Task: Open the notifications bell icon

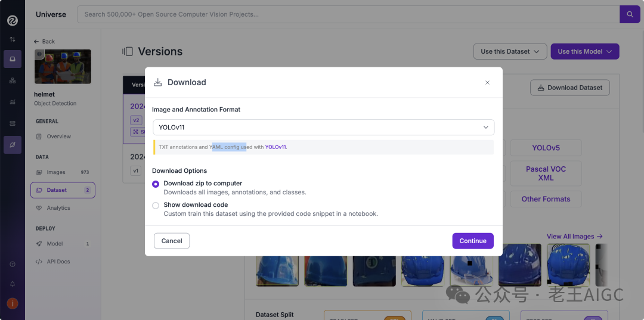Action: pos(13,284)
